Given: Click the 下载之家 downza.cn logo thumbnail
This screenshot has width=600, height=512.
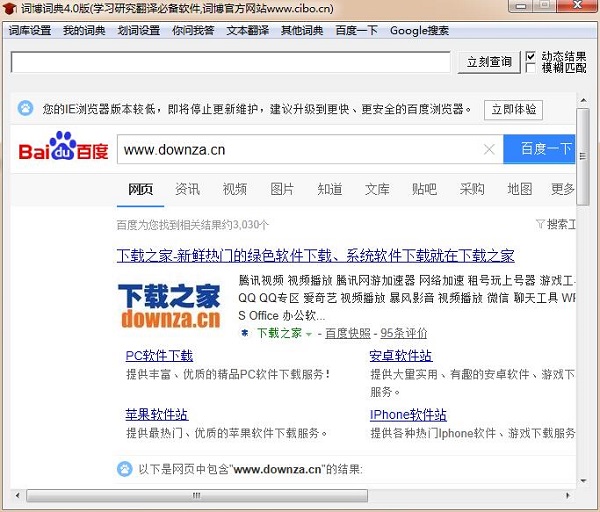Looking at the screenshot, I should (169, 306).
